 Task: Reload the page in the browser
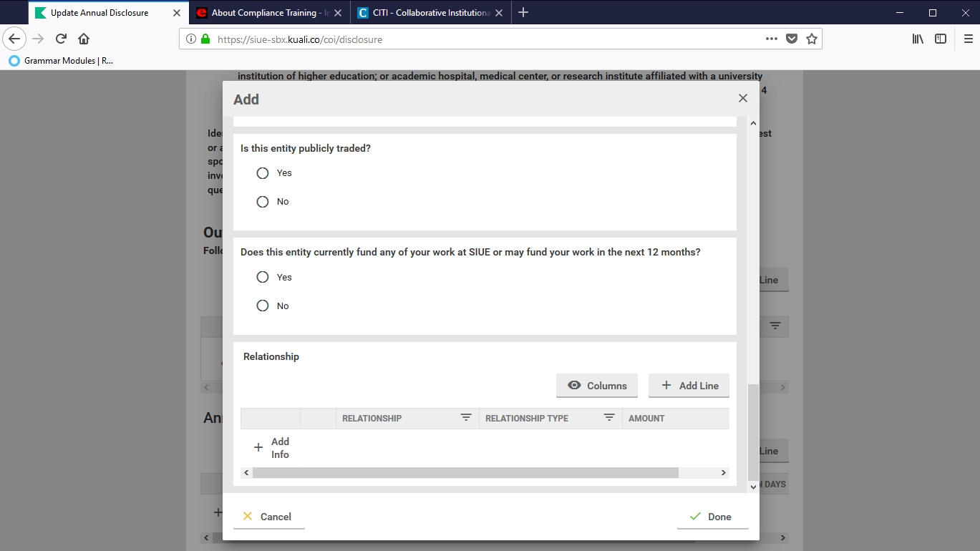tap(62, 39)
